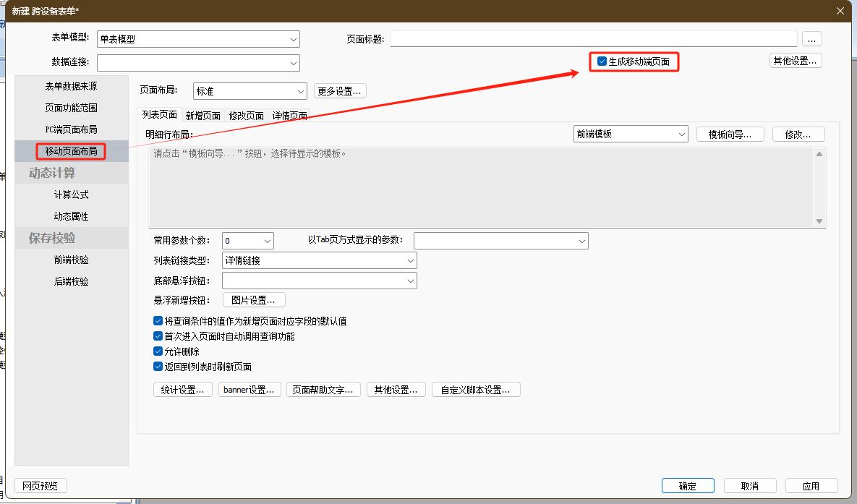Toggle 返回到列表时刷新页面 checkbox
This screenshot has width=857, height=504.
[158, 367]
